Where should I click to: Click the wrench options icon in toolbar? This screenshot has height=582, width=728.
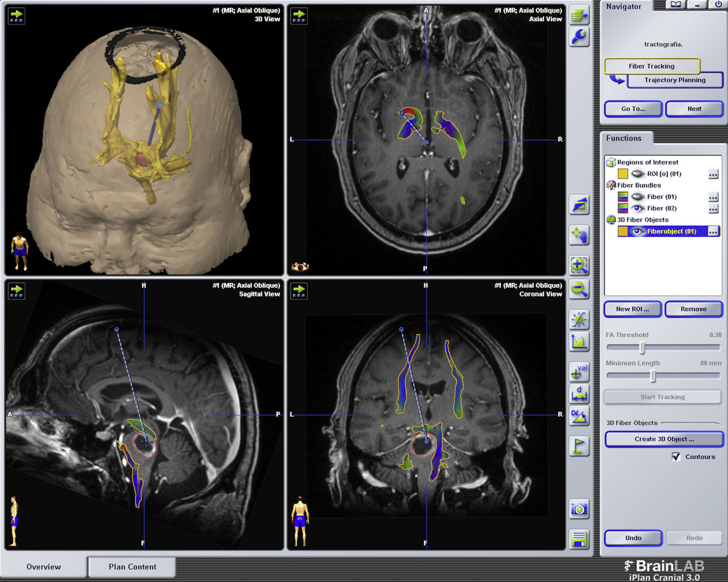tap(579, 37)
